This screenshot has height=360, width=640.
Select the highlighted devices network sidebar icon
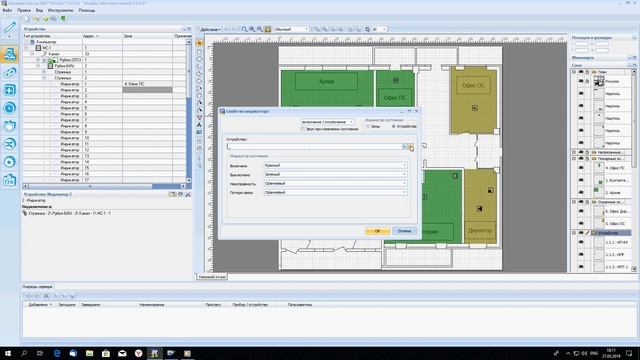click(x=9, y=54)
